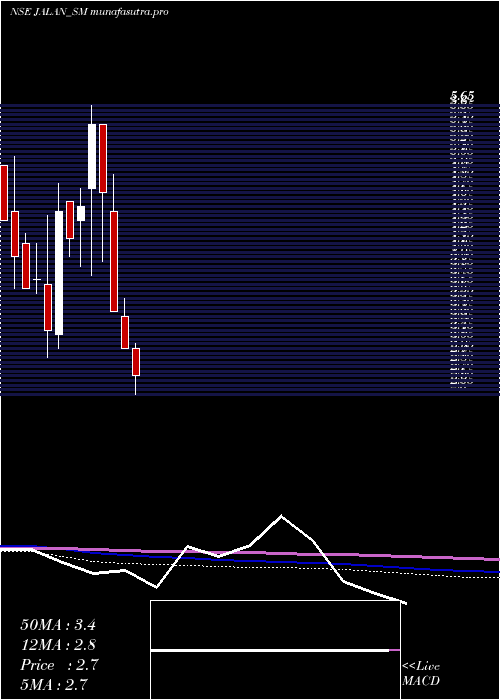
Task: Click the NSE JALAN_SM munafasutra.pro title text
Action: (89, 12)
